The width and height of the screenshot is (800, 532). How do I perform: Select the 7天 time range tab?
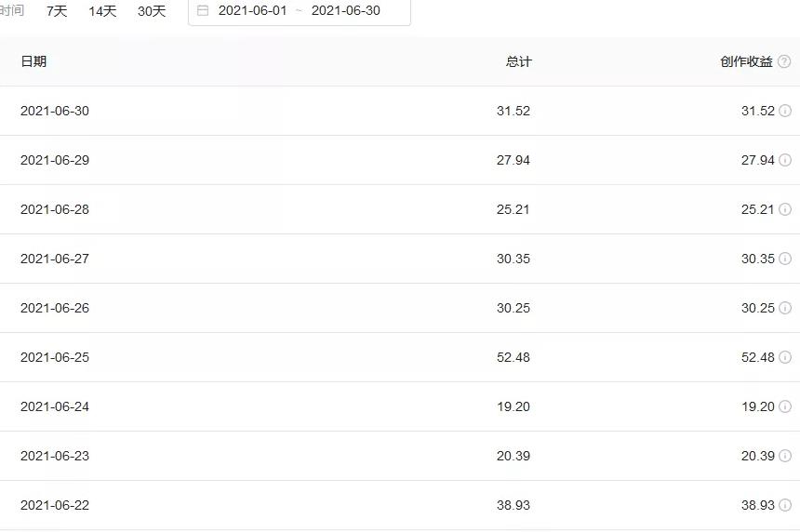click(57, 11)
